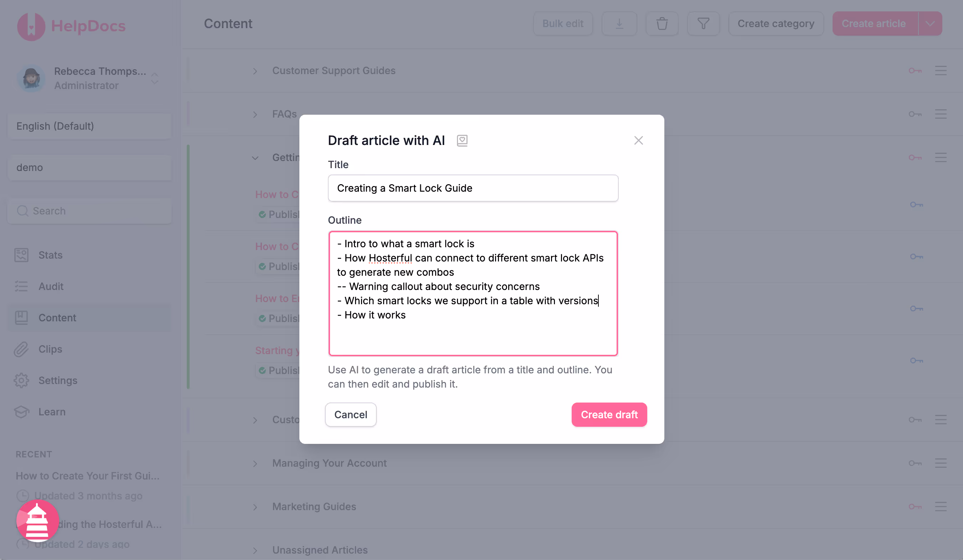Click into the Title input field
The image size is (963, 560).
473,188
